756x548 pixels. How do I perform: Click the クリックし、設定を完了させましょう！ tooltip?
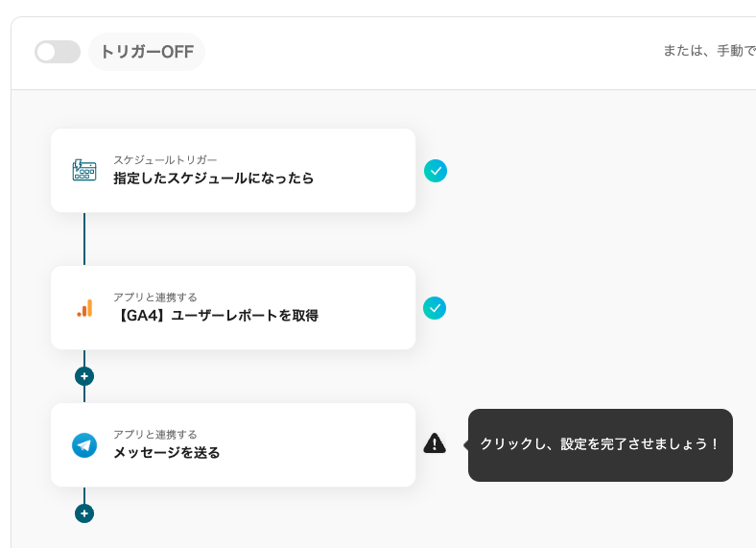pyautogui.click(x=600, y=444)
